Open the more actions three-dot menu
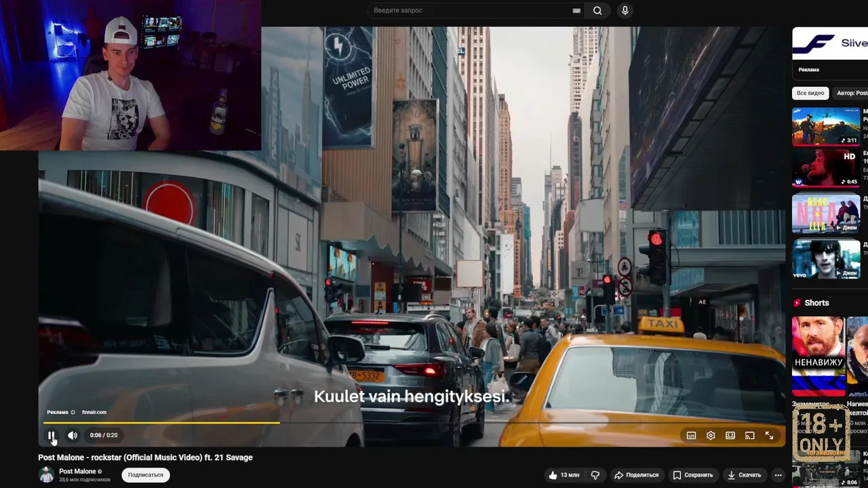 click(778, 475)
